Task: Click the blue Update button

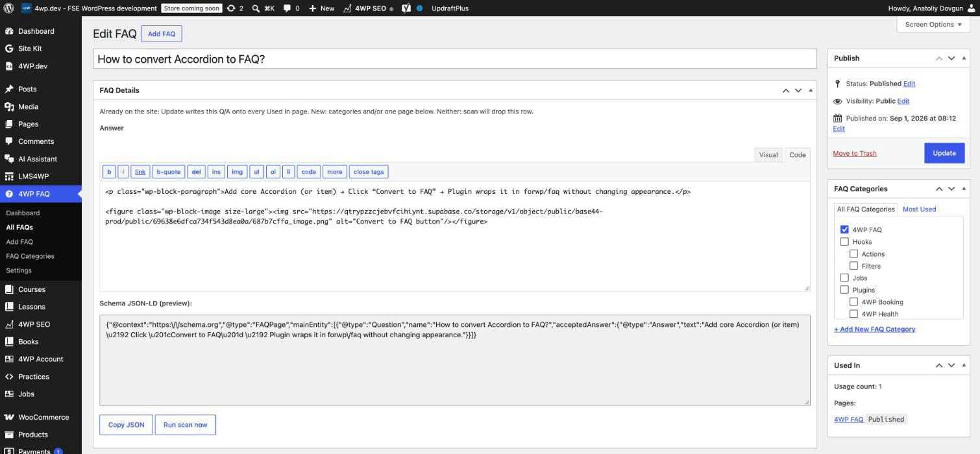Action: coord(944,153)
